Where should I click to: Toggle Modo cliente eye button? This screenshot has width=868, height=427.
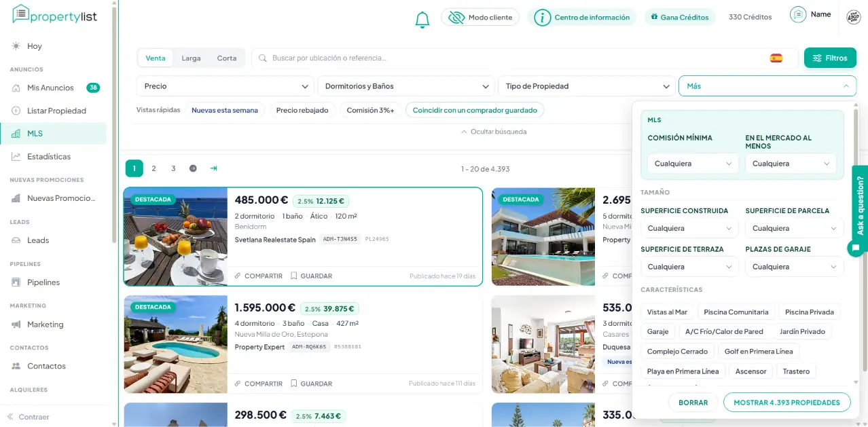point(480,18)
